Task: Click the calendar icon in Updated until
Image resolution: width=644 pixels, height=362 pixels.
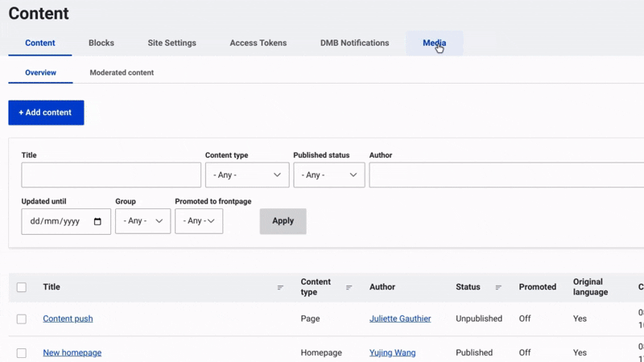Action: click(x=97, y=221)
